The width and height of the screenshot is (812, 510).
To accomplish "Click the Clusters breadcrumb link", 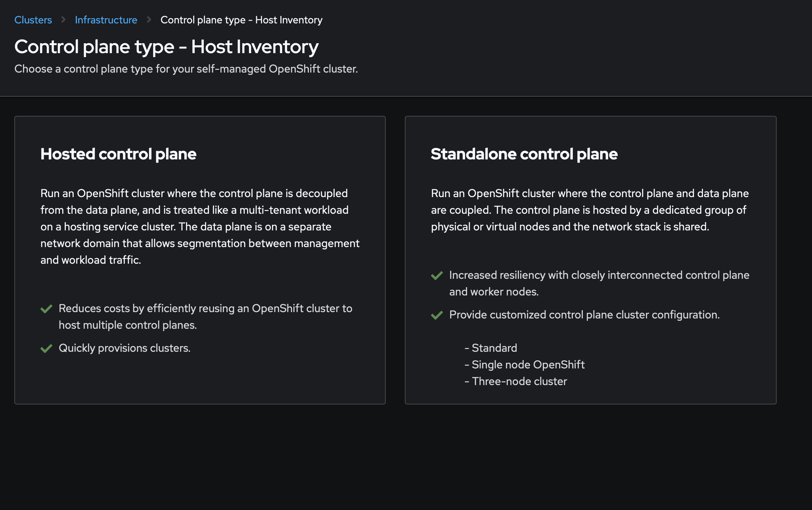I will coord(33,20).
